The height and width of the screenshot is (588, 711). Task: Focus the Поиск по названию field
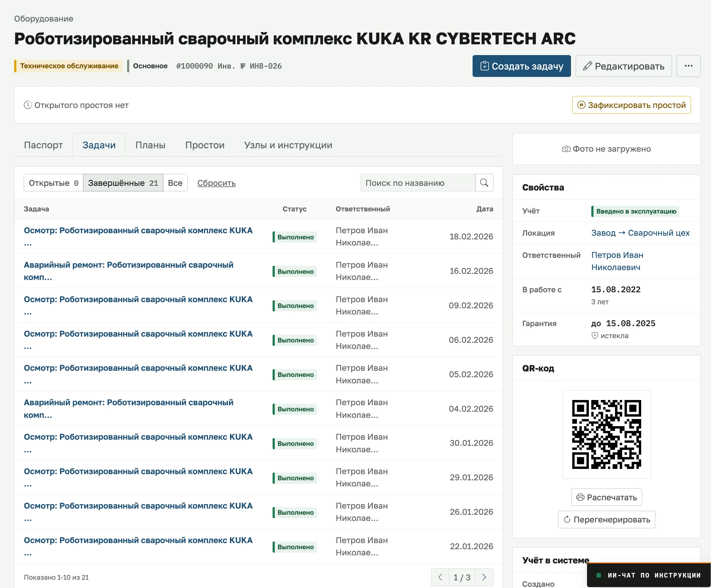[418, 183]
